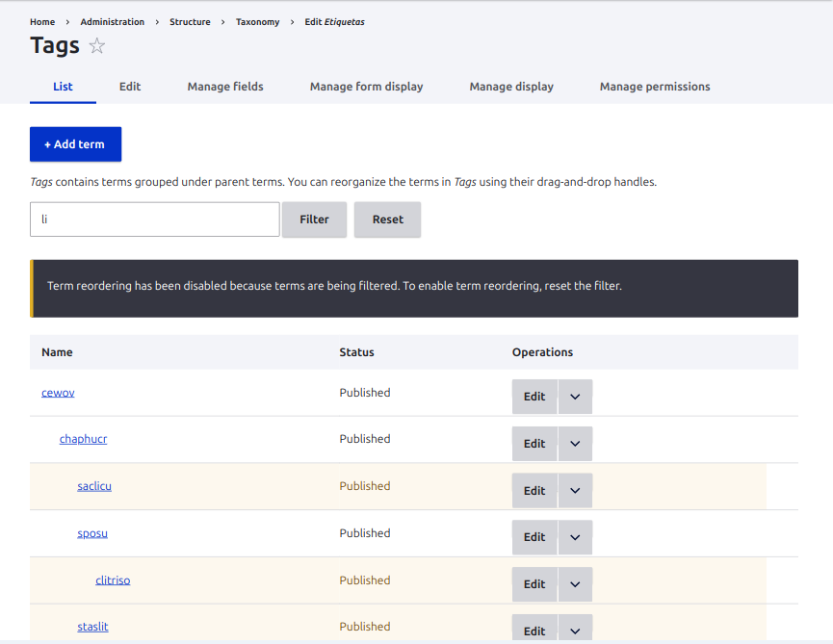The height and width of the screenshot is (644, 833).
Task: Reset the term filter
Action: (387, 219)
